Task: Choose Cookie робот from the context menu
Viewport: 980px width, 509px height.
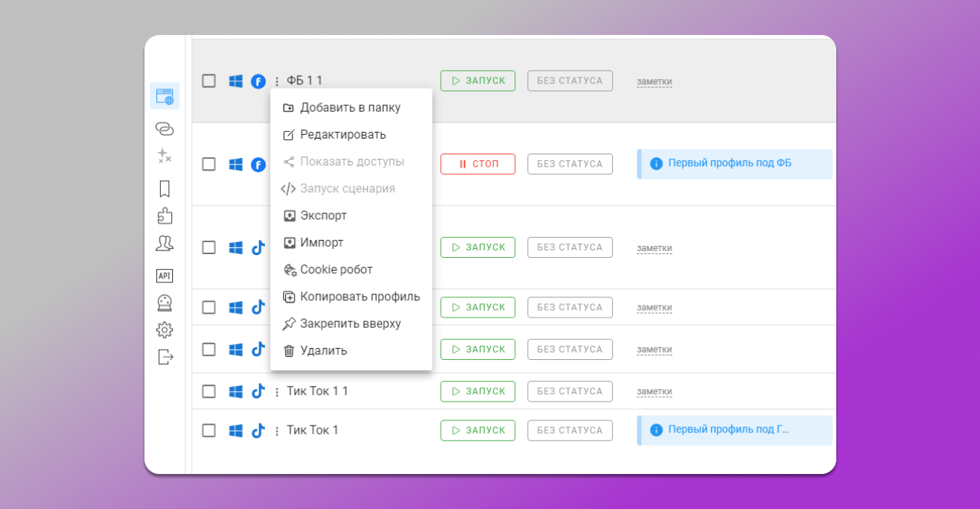Action: [x=336, y=270]
